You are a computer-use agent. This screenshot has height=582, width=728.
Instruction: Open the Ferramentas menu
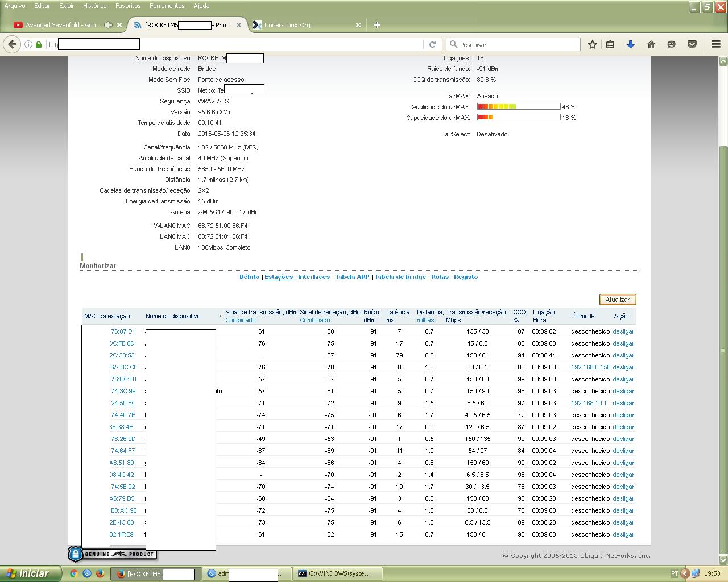tap(167, 6)
